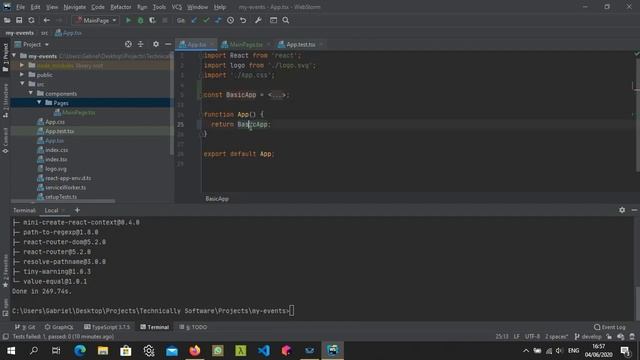The height and width of the screenshot is (360, 640).
Task: Open the Git tool window tab
Action: tap(25, 327)
